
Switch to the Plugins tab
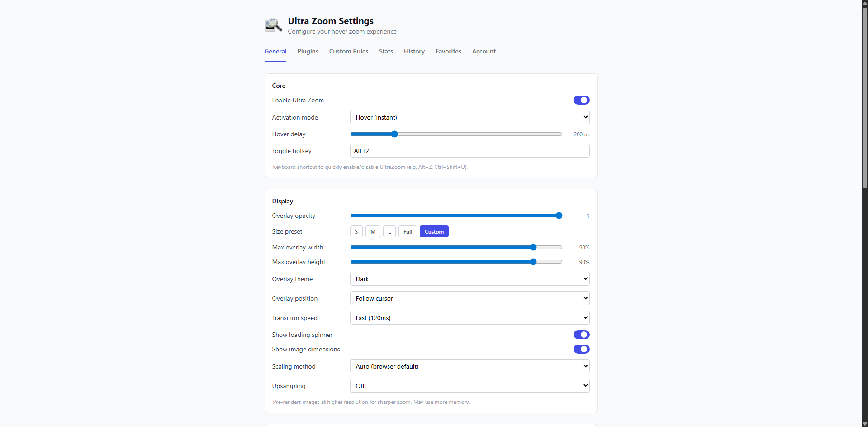(308, 51)
